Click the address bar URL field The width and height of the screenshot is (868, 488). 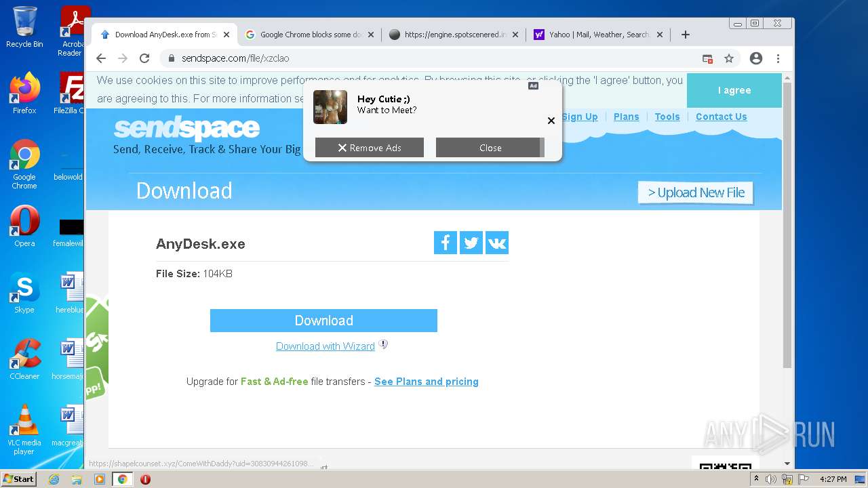click(x=434, y=58)
